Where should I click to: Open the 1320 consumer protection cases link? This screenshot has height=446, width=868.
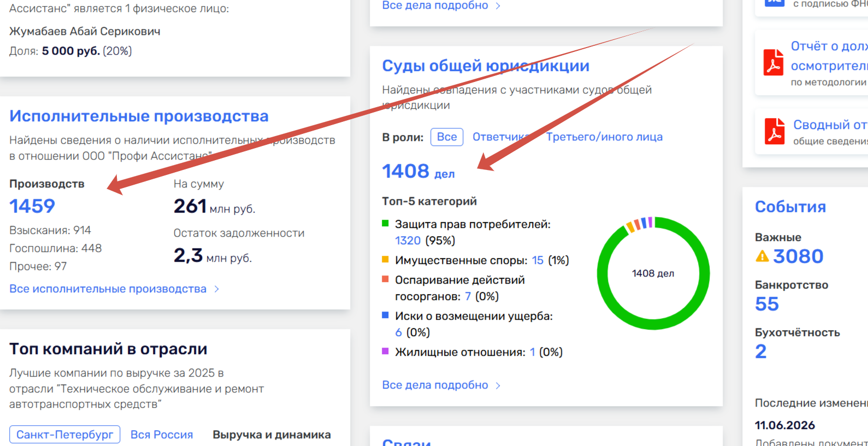point(408,240)
